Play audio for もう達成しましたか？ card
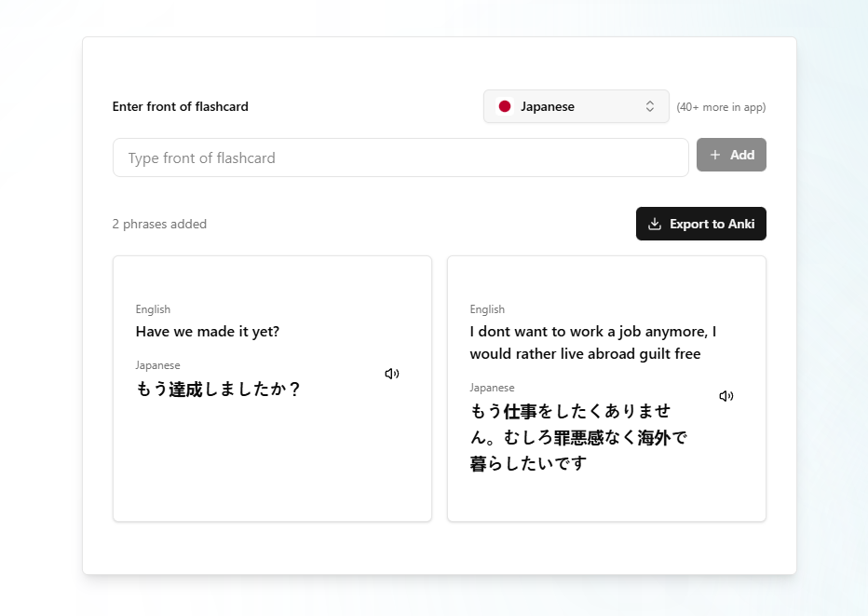Image resolution: width=868 pixels, height=616 pixels. (x=392, y=374)
